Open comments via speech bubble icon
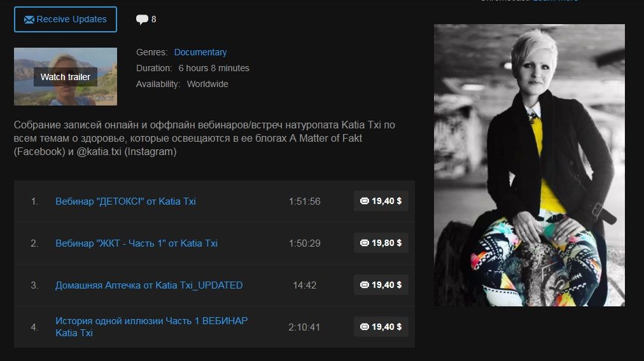 click(142, 19)
